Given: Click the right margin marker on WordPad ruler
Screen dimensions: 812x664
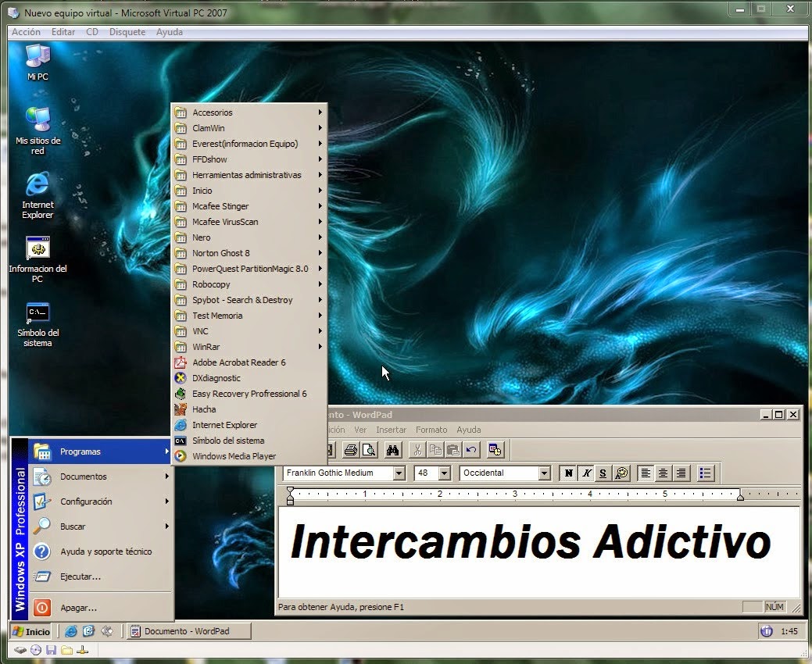Looking at the screenshot, I should point(740,496).
